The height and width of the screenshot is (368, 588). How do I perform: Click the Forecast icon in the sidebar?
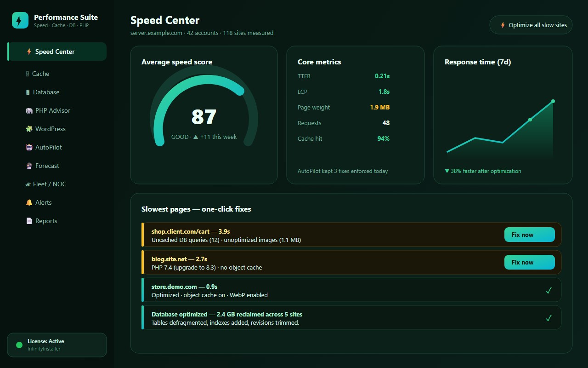29,166
